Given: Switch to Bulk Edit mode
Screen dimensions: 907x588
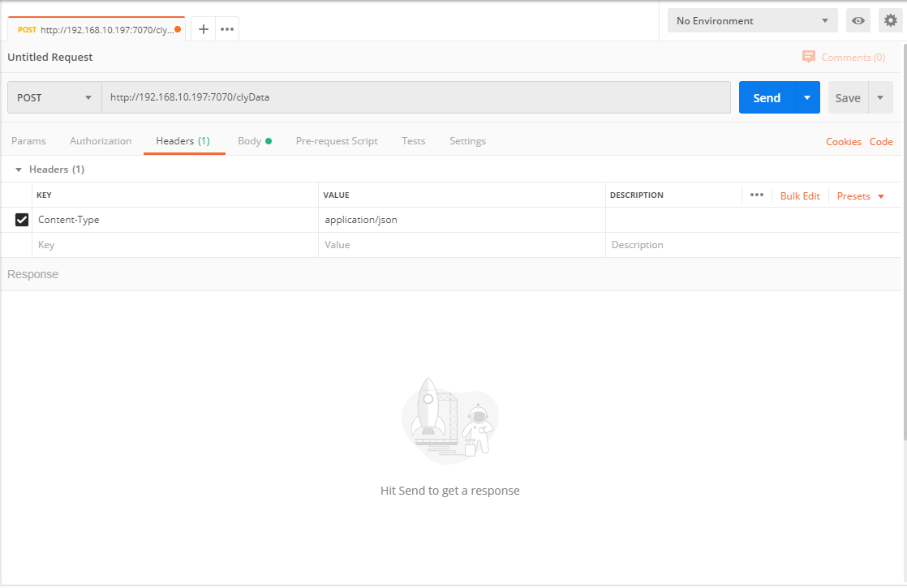Looking at the screenshot, I should 800,195.
